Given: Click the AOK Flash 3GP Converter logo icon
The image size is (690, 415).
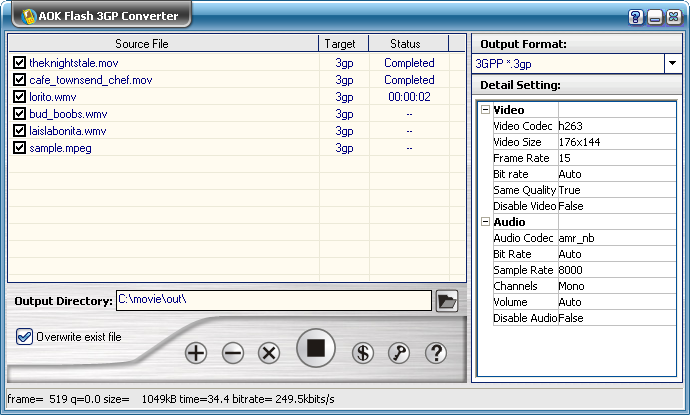Looking at the screenshot, I should (29, 16).
